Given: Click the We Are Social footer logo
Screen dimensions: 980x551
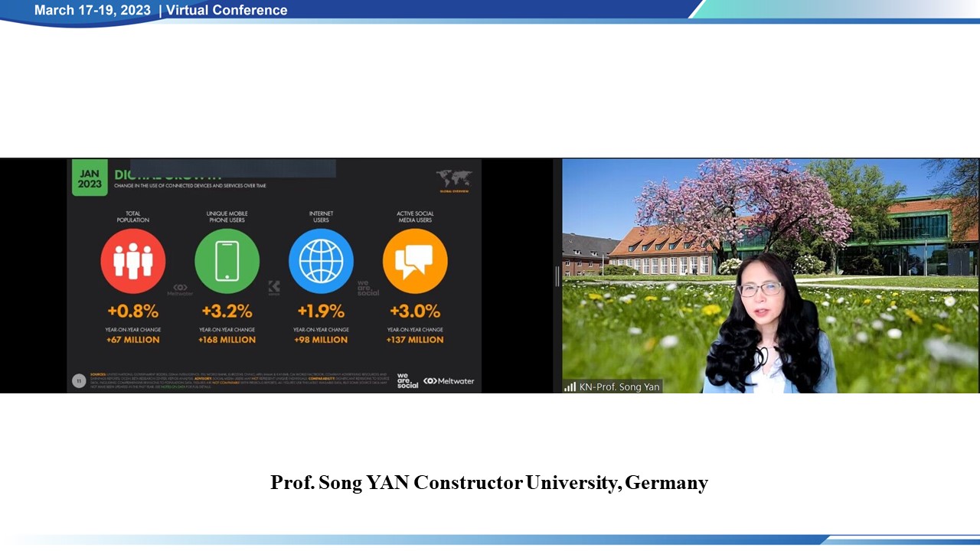Looking at the screenshot, I should tap(407, 380).
